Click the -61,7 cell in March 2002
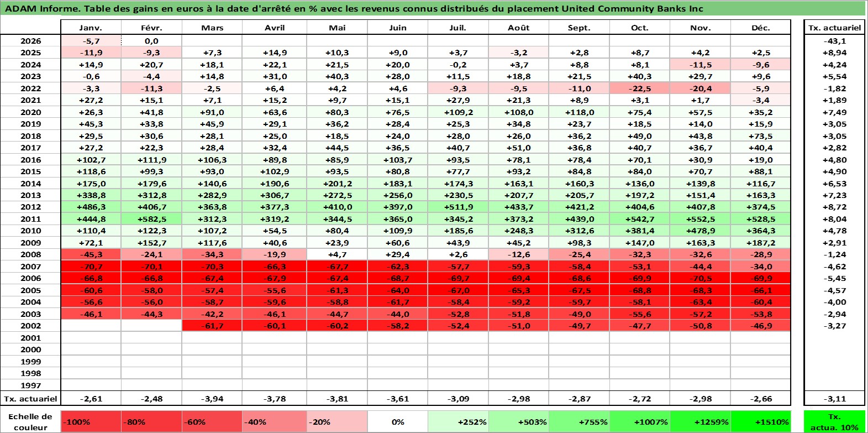The height and width of the screenshot is (433, 868). pyautogui.click(x=212, y=326)
